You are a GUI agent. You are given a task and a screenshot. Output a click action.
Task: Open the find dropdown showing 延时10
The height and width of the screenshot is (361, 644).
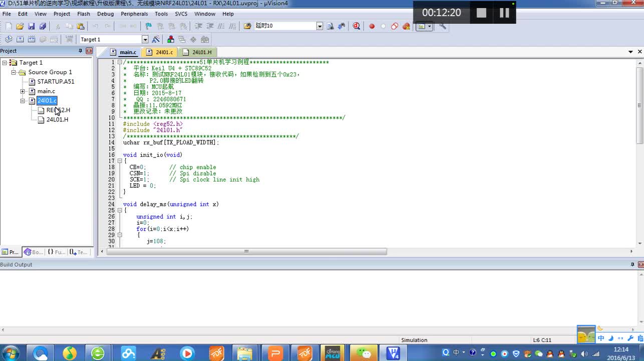tap(319, 26)
